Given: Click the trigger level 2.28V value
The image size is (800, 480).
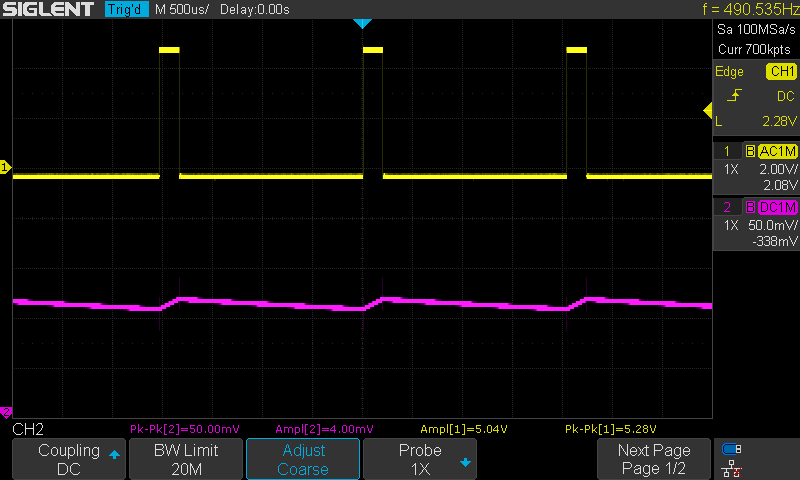Looking at the screenshot, I should pyautogui.click(x=779, y=121).
